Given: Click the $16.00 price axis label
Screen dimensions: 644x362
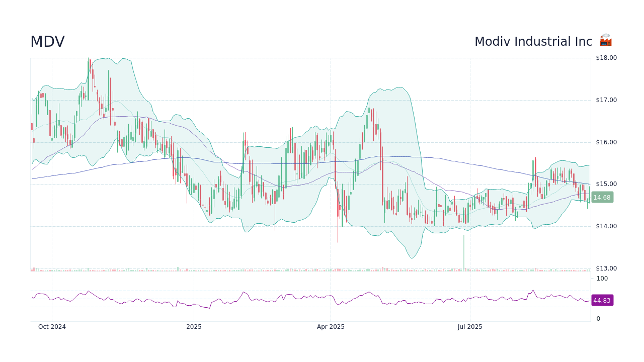Looking at the screenshot, I should [x=606, y=142].
